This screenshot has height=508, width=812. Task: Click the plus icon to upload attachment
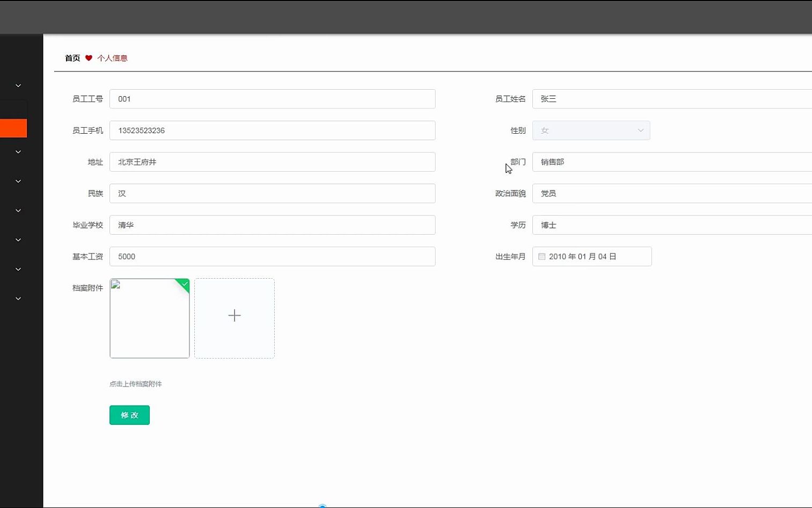[x=235, y=315]
